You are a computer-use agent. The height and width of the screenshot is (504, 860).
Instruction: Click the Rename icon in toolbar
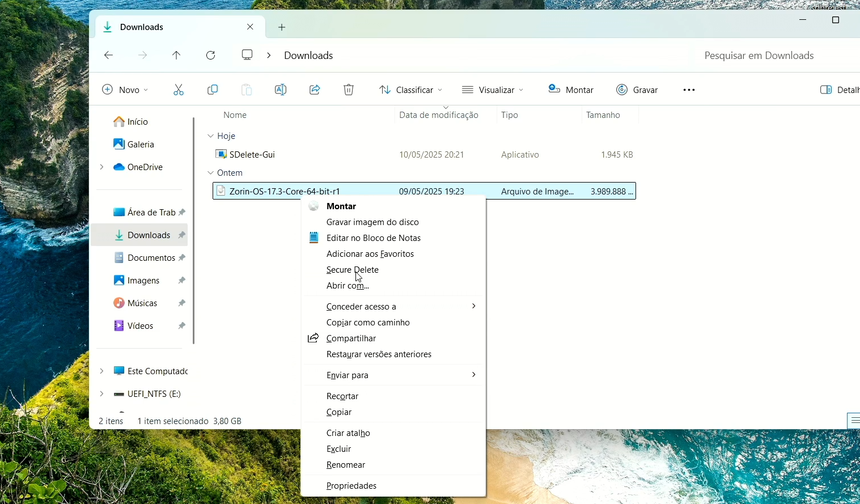click(x=281, y=90)
